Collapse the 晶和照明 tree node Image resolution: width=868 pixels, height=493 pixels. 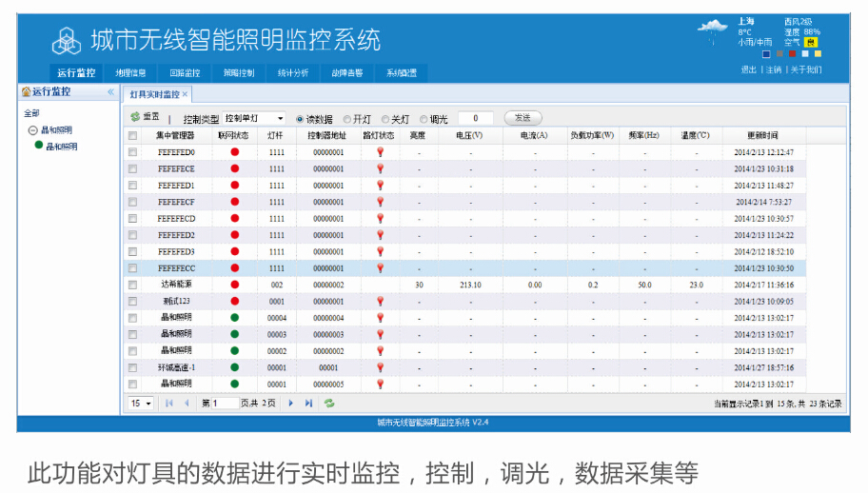pos(32,130)
